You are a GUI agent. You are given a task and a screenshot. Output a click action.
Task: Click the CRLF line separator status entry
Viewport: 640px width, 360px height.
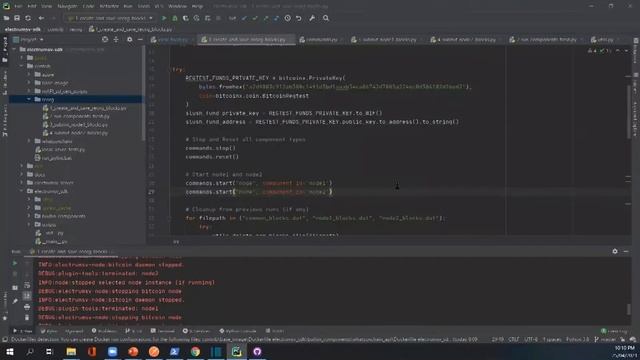pyautogui.click(x=513, y=340)
